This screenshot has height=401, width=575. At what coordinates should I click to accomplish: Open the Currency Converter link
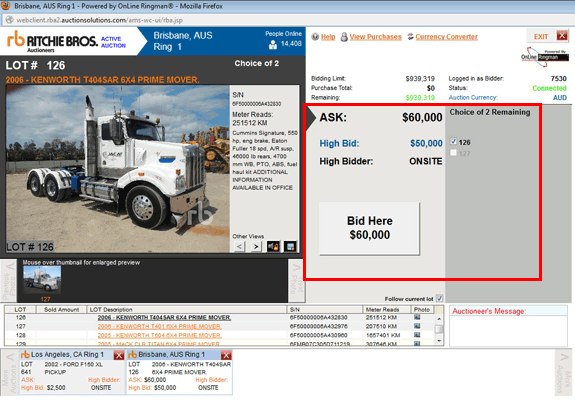446,37
